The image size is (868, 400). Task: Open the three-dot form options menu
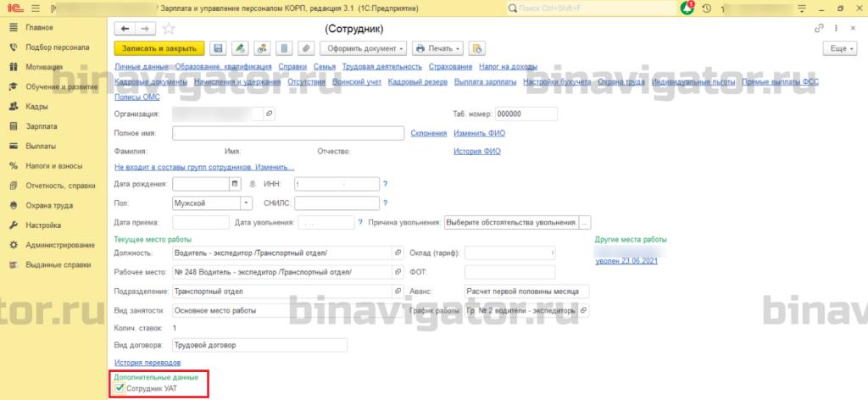[x=836, y=29]
